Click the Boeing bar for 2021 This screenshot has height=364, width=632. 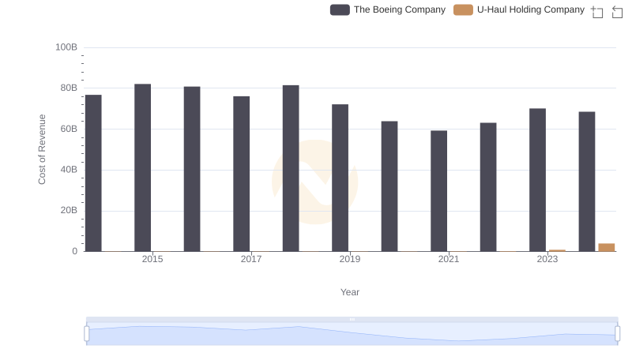[x=439, y=191]
